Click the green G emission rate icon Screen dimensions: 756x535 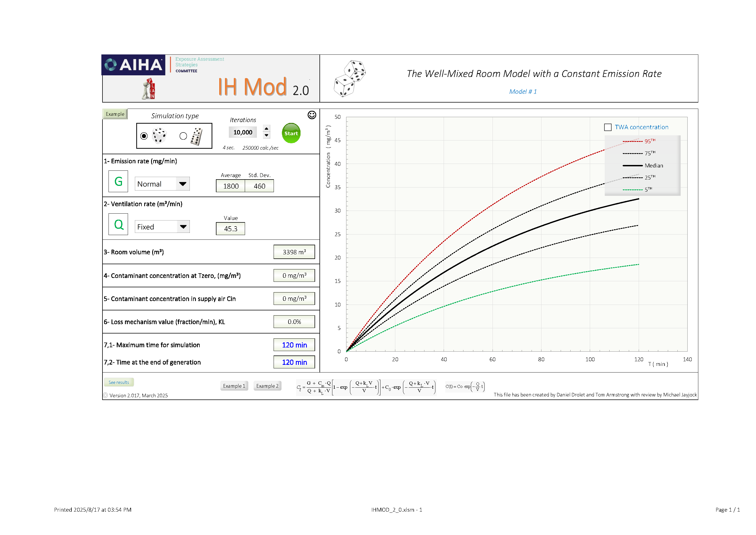pyautogui.click(x=118, y=181)
